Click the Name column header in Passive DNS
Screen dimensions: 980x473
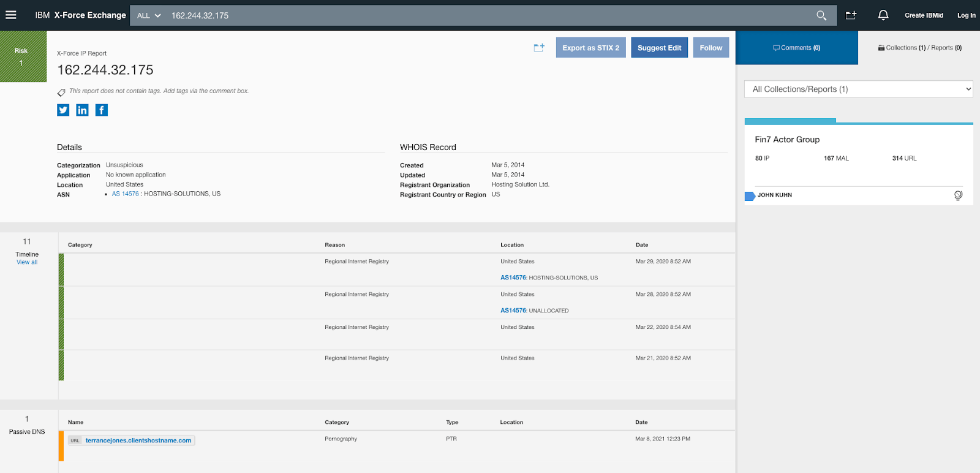[x=75, y=423]
